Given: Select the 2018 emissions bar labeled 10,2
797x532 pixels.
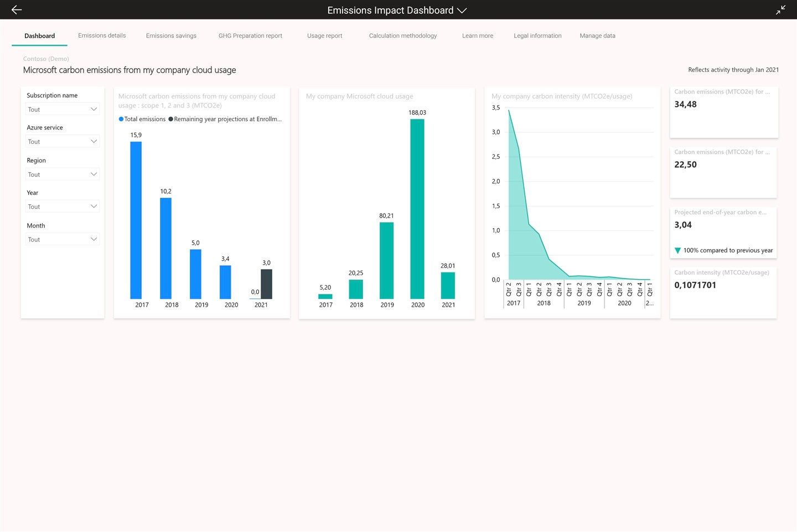Looking at the screenshot, I should 165,249.
